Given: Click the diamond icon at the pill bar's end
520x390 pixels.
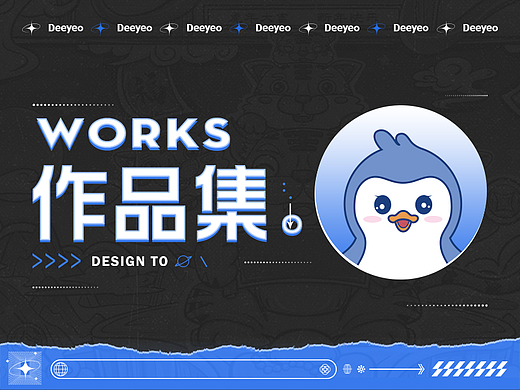Looking at the screenshot, I should [325, 369].
